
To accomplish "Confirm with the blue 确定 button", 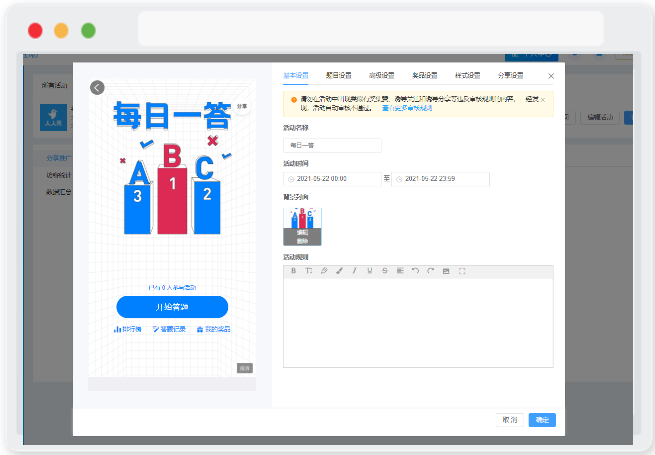I will pos(542,420).
